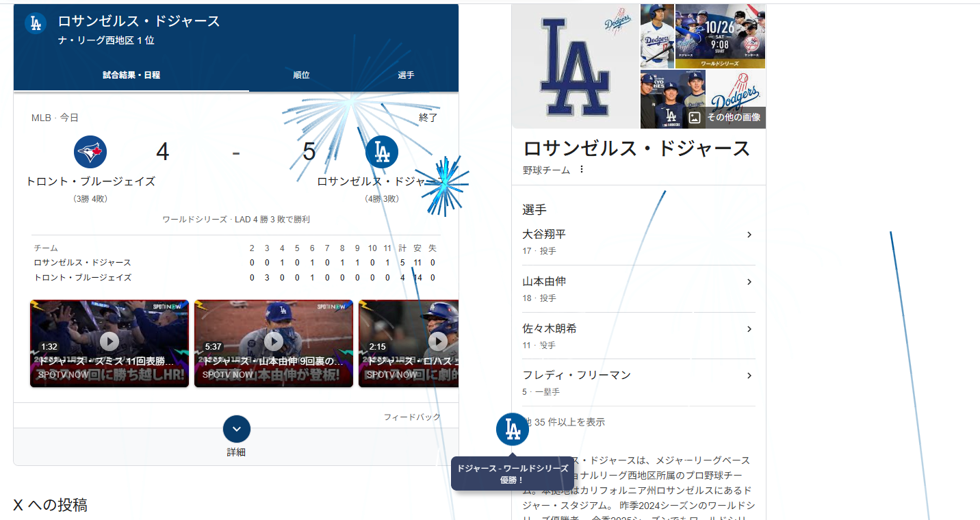Click the floating LA Dodgers celebration badge
Viewport: 980px width, 520px height.
[x=513, y=430]
